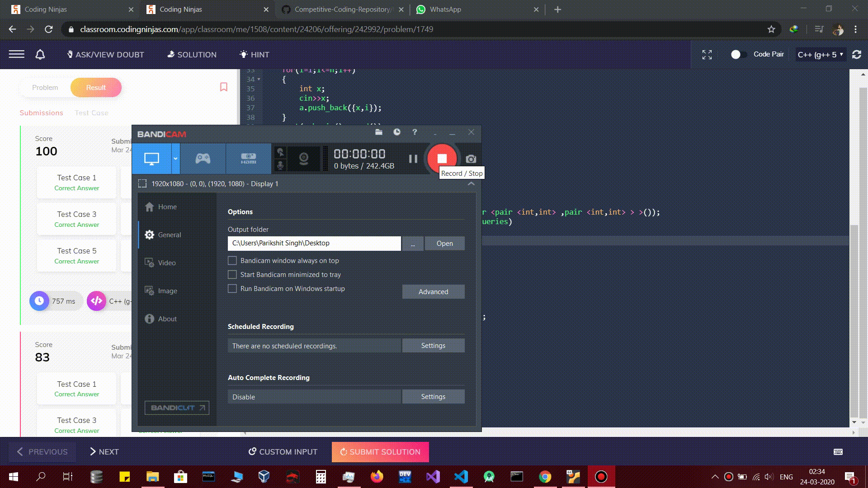Screen dimensions: 868x488
Task: Select Bandicam game recording mode icon
Action: click(203, 159)
